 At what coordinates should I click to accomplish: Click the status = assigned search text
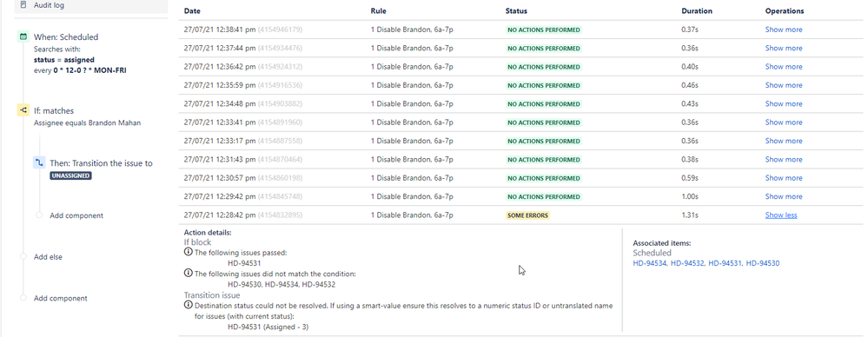pos(64,60)
